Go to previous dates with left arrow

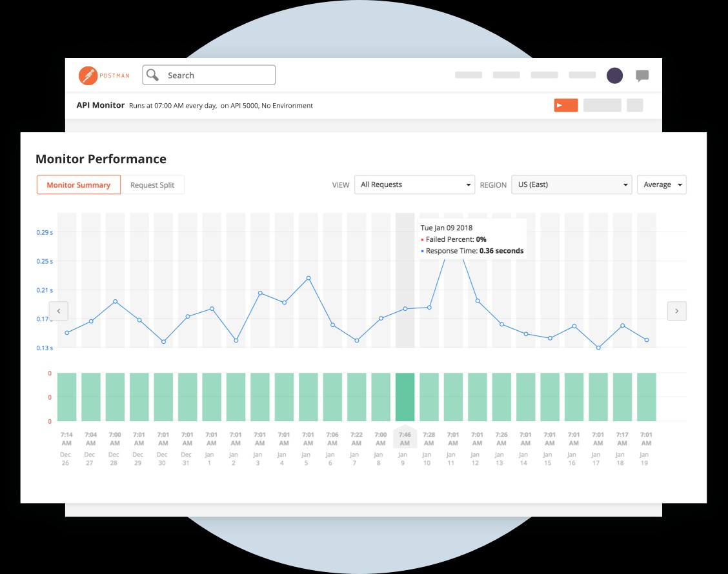click(59, 311)
